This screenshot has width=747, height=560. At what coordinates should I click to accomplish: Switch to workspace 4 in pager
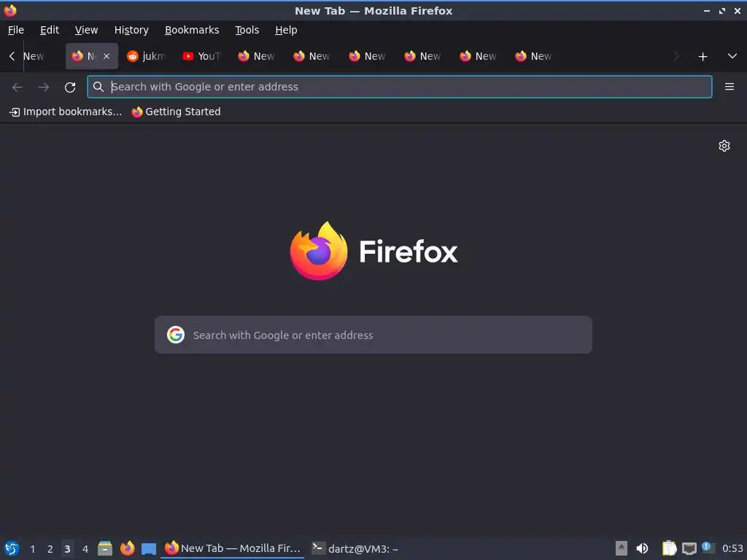(85, 549)
